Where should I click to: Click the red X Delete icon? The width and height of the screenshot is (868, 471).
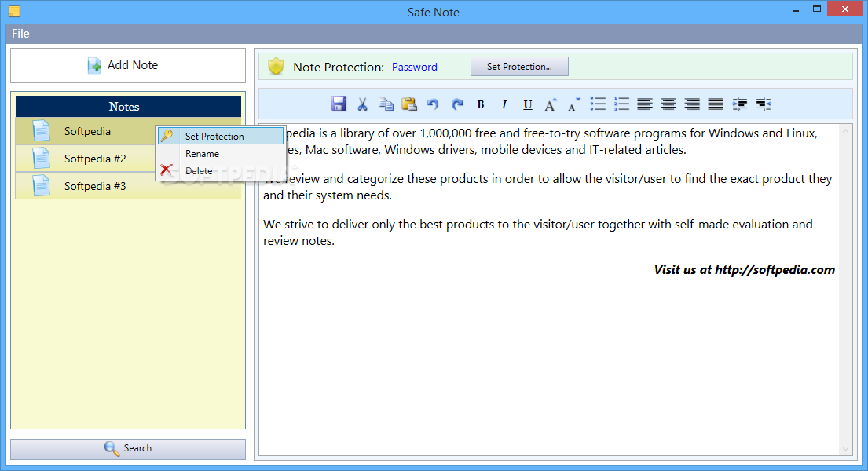coord(166,170)
